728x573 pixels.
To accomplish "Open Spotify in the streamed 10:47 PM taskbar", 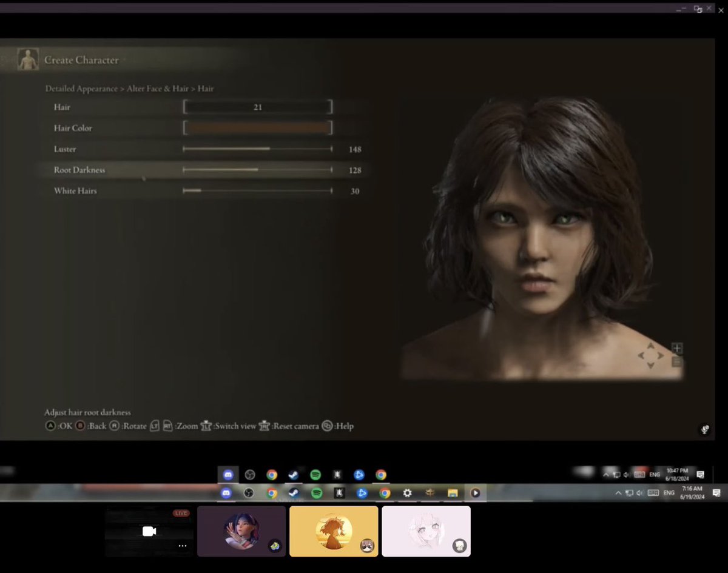I will [315, 475].
